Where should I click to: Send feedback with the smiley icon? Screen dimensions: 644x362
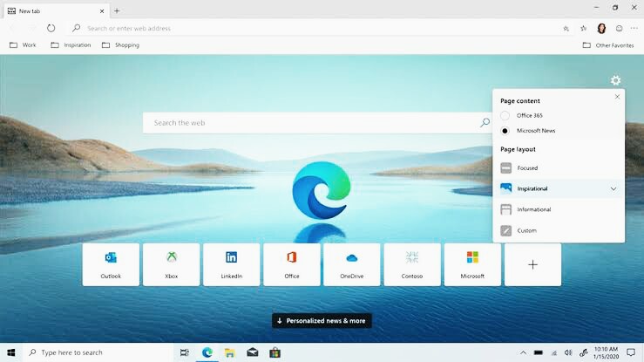tap(619, 29)
